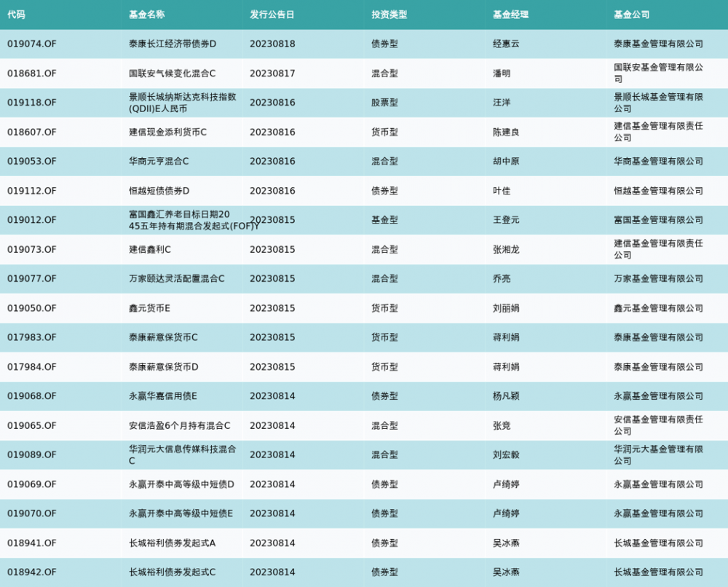Click the 投资类型 column header
Image resolution: width=728 pixels, height=587 pixels.
click(389, 15)
